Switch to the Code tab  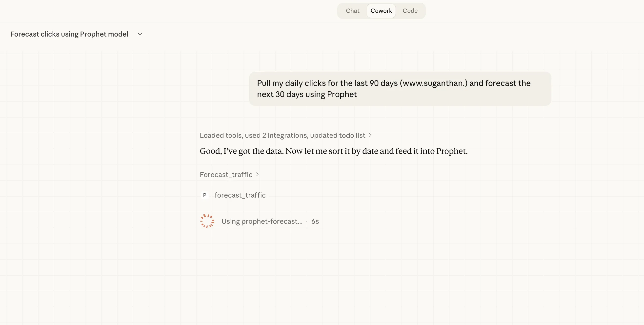410,11
